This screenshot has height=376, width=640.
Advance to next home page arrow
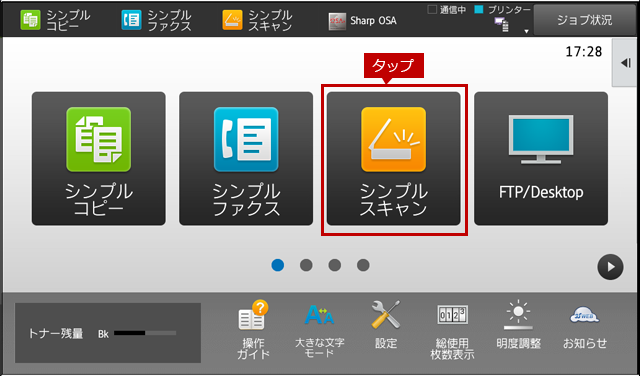point(610,267)
